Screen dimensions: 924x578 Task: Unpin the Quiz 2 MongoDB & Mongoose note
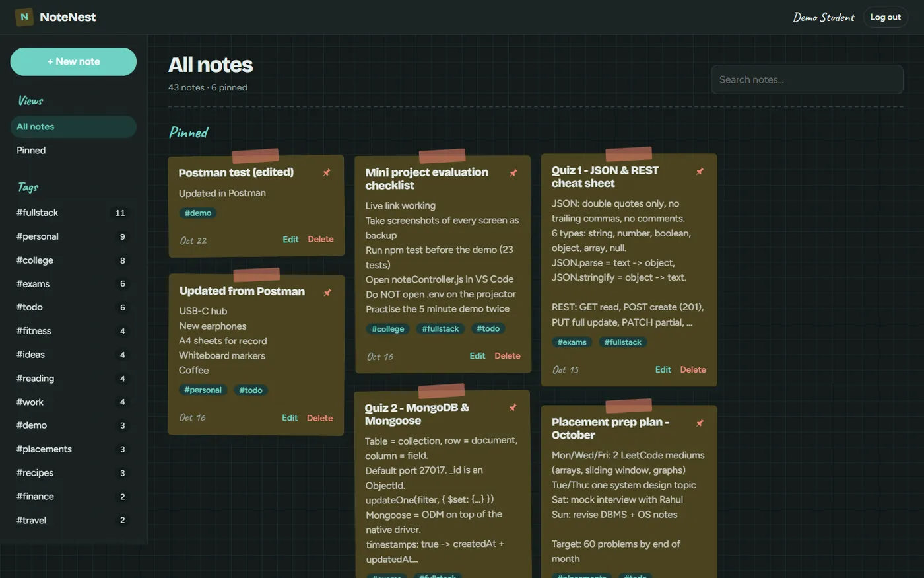pyautogui.click(x=513, y=408)
